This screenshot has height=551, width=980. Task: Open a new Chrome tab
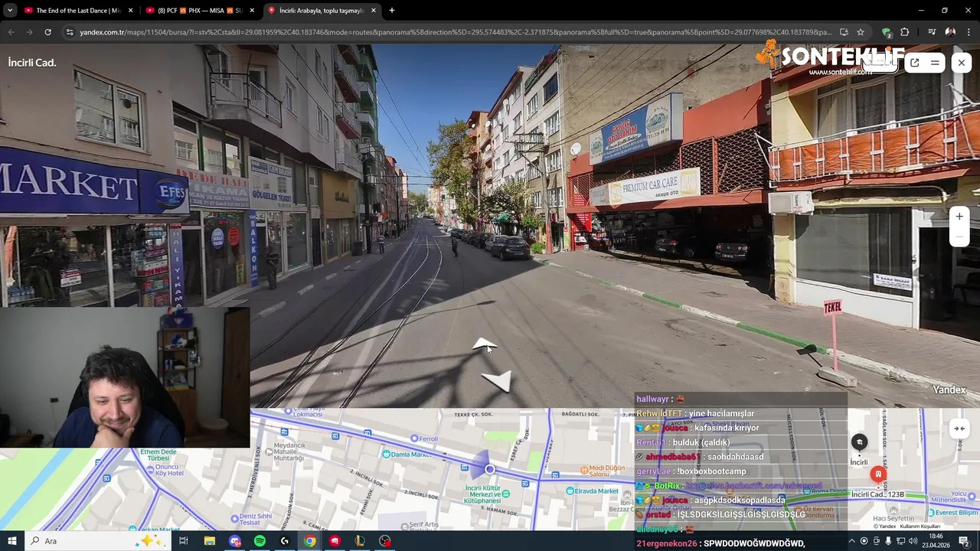pos(391,11)
